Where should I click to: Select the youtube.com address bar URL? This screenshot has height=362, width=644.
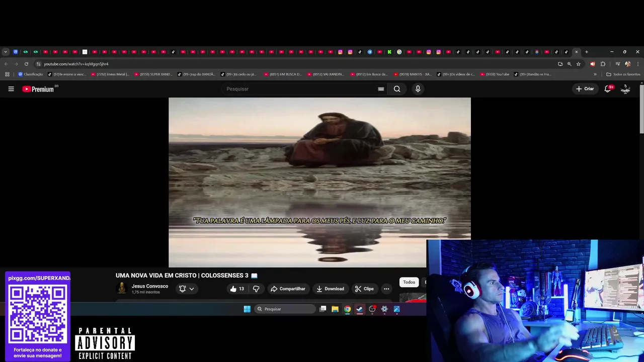tap(76, 64)
